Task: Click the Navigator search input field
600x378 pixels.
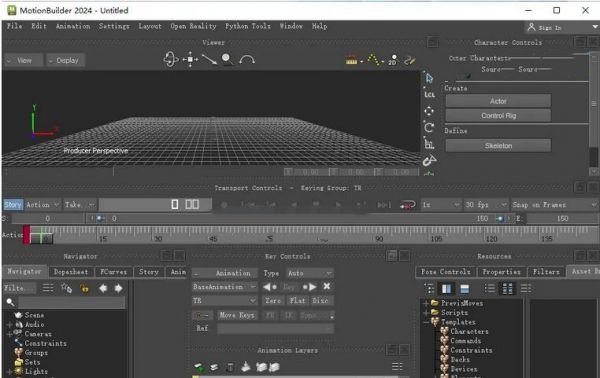Action: (x=72, y=302)
